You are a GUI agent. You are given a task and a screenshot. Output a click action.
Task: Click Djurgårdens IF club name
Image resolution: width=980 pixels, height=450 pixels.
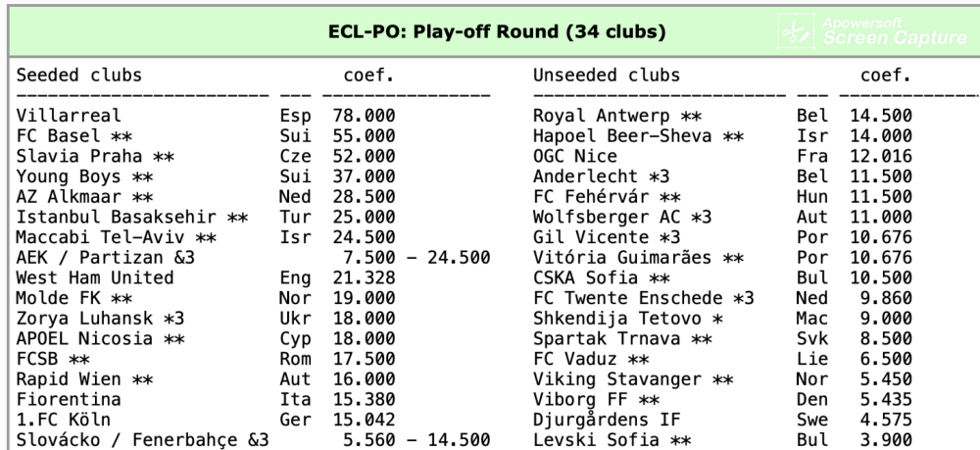click(x=607, y=420)
